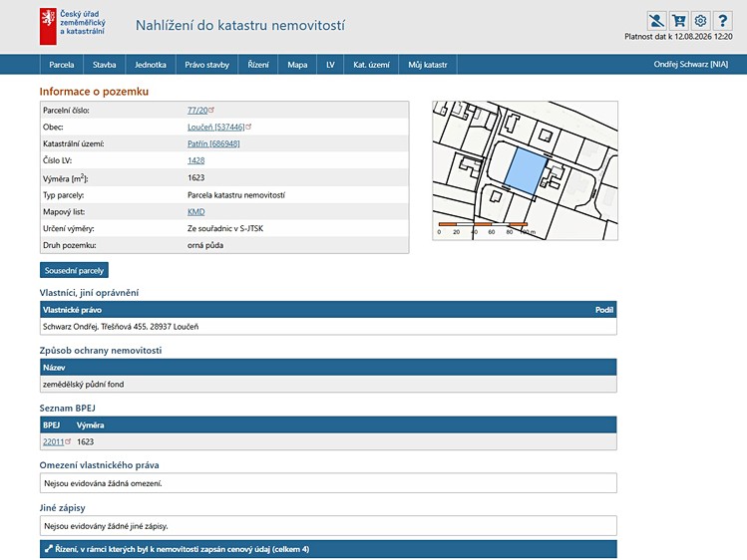Click the highlighted blue parcel on map
Viewport: 747px width, 560px height.
coord(526,170)
